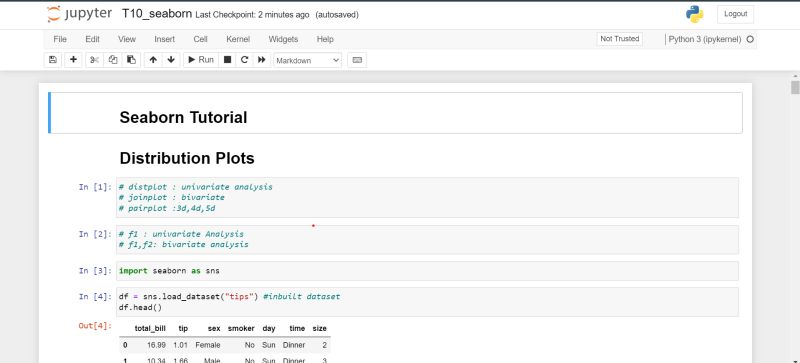Click the vertical scrollbar thumb
The width and height of the screenshot is (800, 363).
[x=795, y=87]
